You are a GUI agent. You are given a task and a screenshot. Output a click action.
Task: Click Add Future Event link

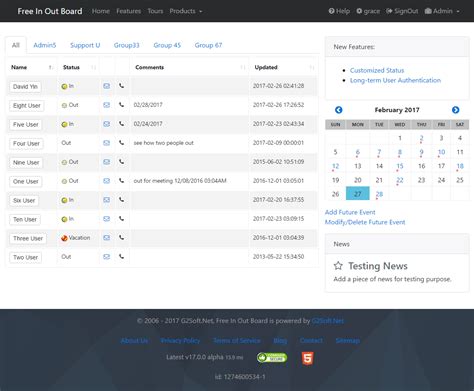pyautogui.click(x=350, y=212)
